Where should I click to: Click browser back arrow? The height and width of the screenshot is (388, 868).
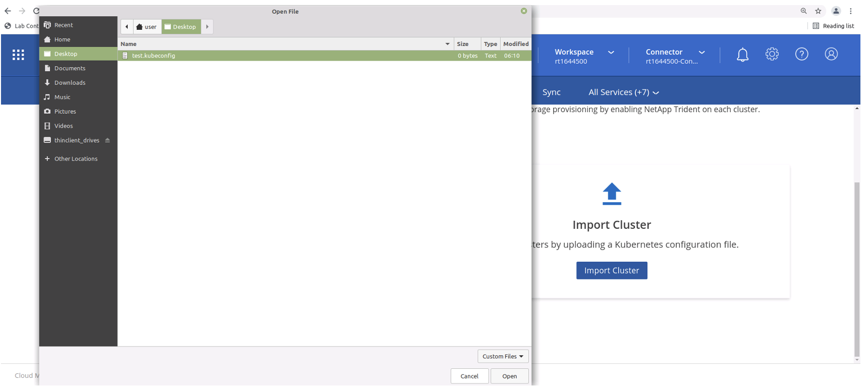pyautogui.click(x=8, y=11)
